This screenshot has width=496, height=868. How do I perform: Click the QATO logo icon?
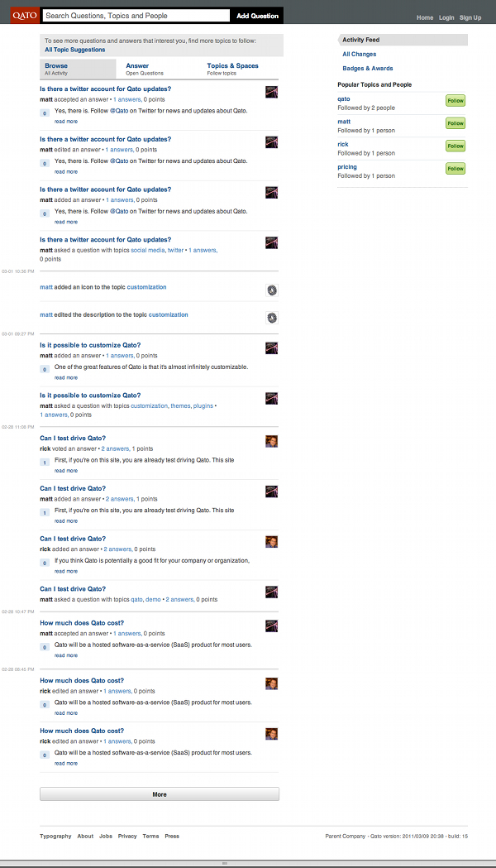[25, 16]
